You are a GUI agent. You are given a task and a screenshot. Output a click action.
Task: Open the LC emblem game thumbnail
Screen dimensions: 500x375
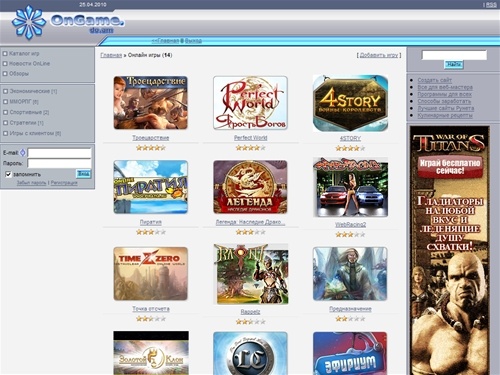250,353
